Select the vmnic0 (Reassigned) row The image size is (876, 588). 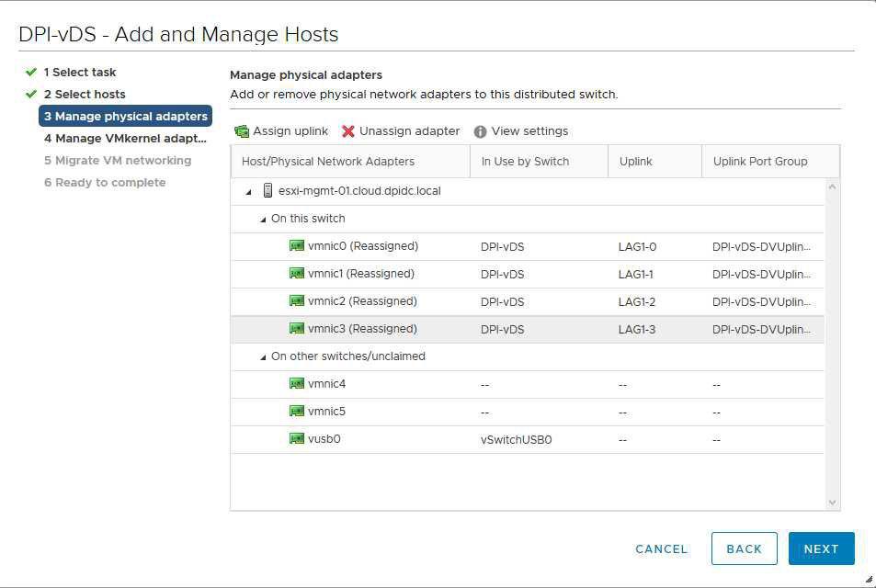(x=528, y=246)
